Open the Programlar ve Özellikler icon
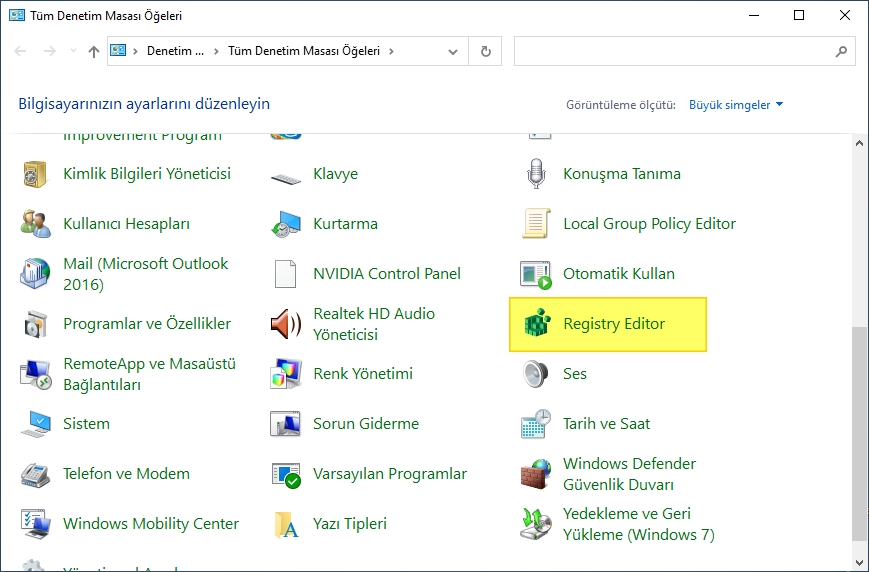The image size is (869, 572). (x=35, y=324)
